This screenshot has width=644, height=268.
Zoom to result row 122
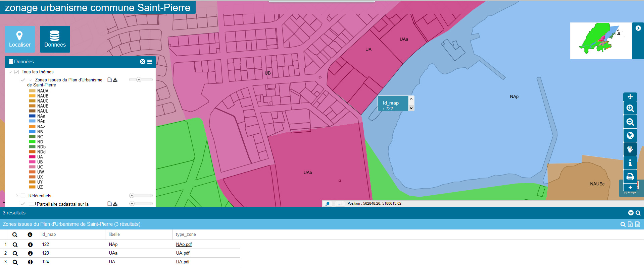pyautogui.click(x=15, y=245)
